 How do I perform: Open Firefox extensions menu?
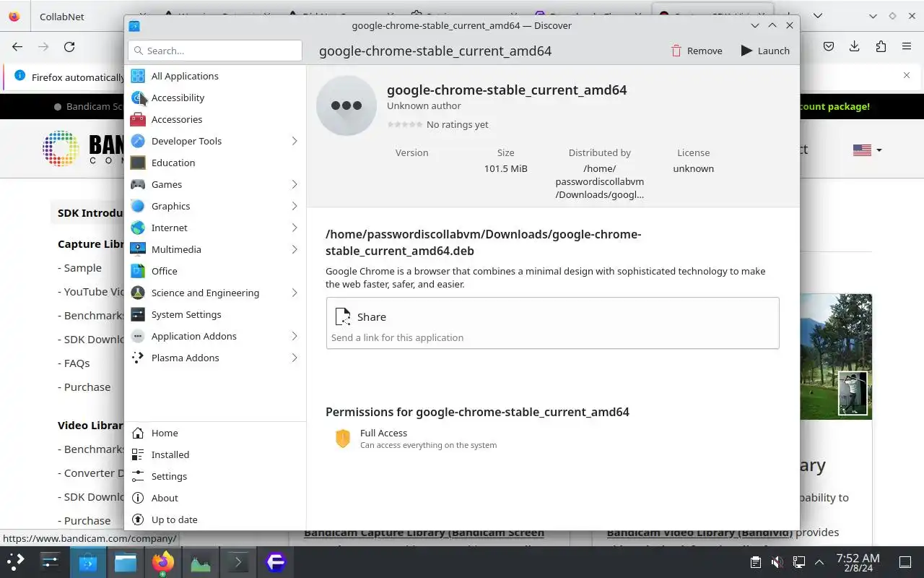point(881,46)
